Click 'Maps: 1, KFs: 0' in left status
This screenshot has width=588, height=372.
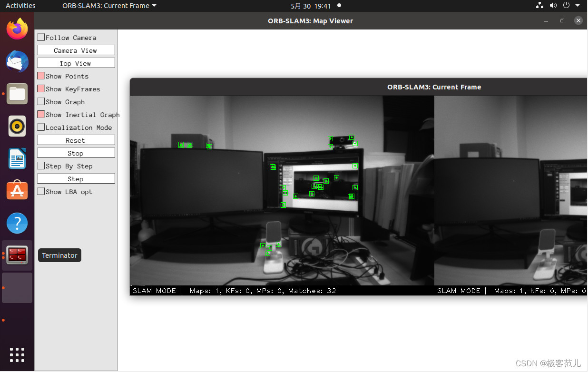point(220,291)
